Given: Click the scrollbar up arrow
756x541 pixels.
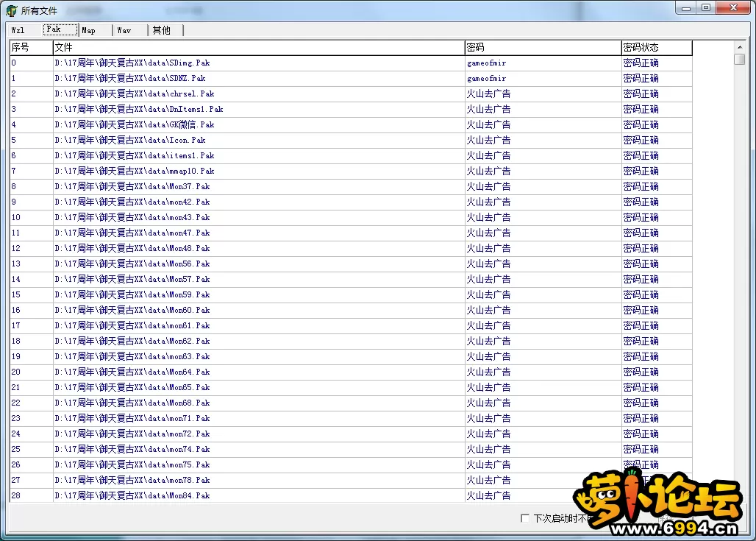Looking at the screenshot, I should tap(740, 47).
